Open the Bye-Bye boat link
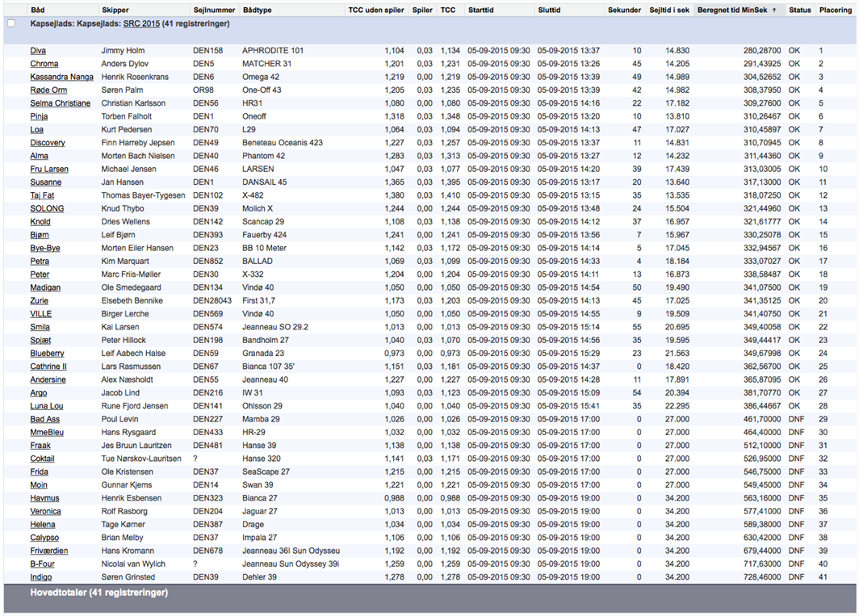 click(45, 248)
